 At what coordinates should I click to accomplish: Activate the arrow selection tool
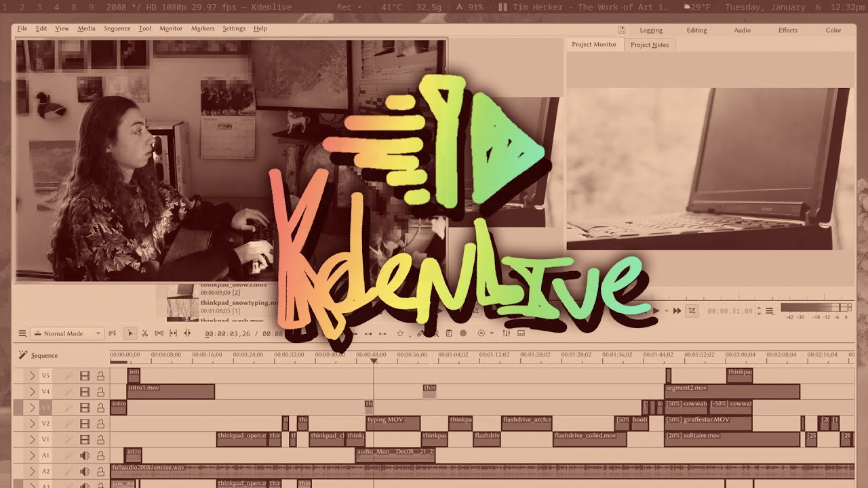click(130, 333)
